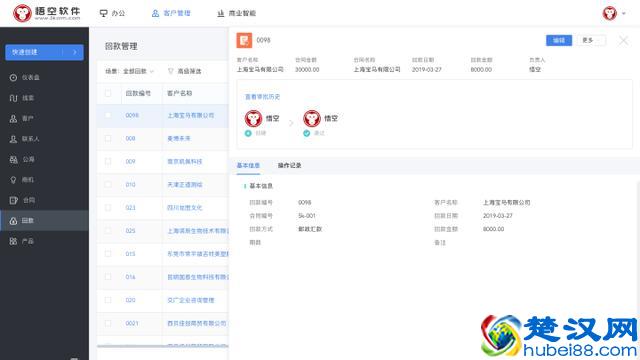Click the blue 编辑 button
Screen dimensions: 640x360
(559, 40)
